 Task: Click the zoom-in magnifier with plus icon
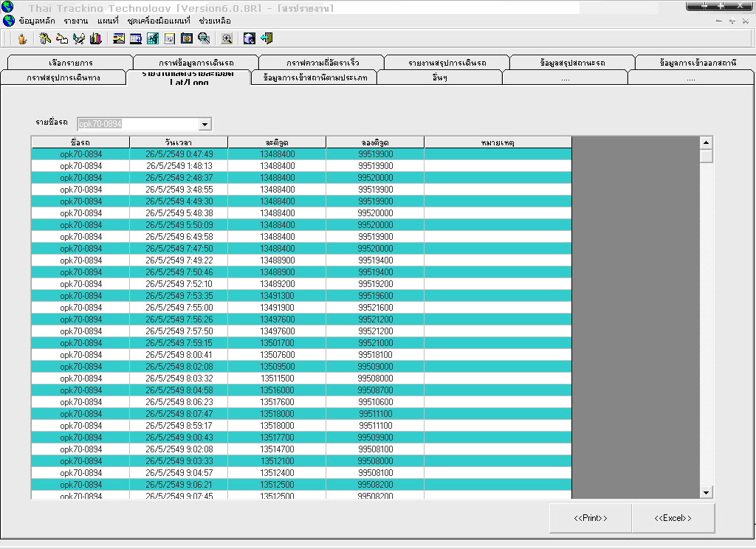point(227,38)
